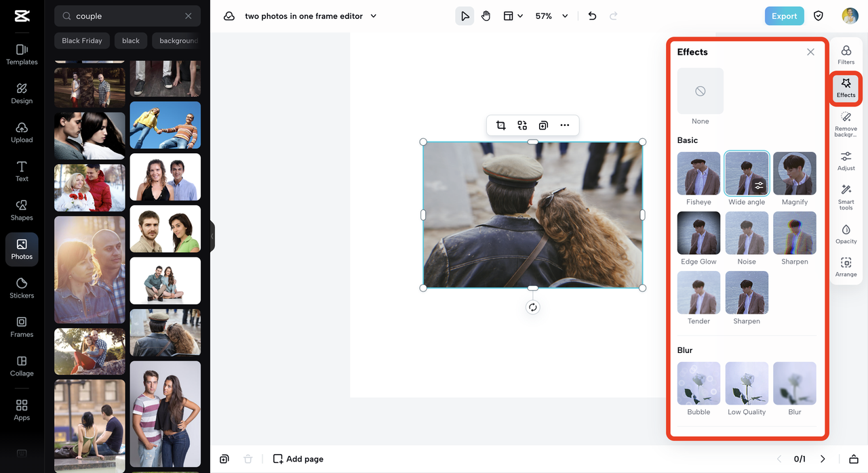
Task: Click the CapCut logo icon
Action: coord(22,16)
